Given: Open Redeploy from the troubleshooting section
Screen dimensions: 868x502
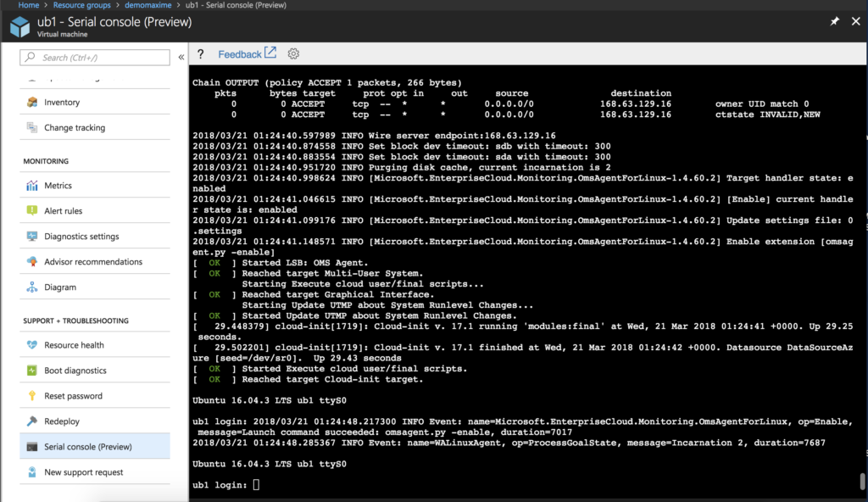Looking at the screenshot, I should [62, 421].
